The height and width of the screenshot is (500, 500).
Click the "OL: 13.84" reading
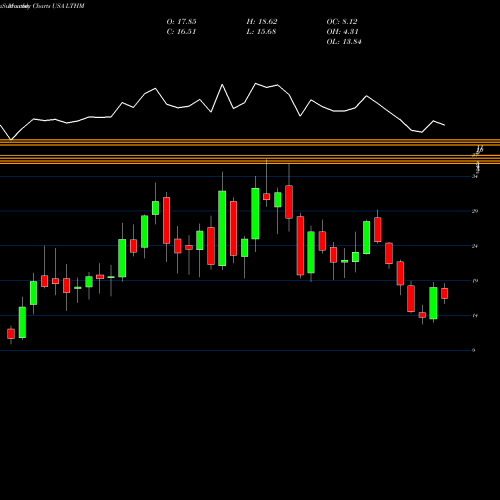click(344, 42)
